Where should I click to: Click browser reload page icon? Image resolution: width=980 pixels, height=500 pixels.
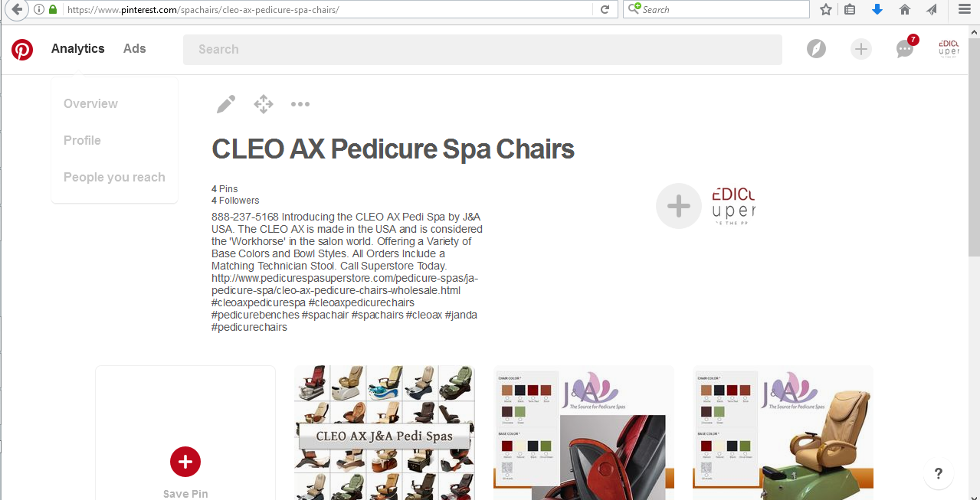tap(605, 9)
